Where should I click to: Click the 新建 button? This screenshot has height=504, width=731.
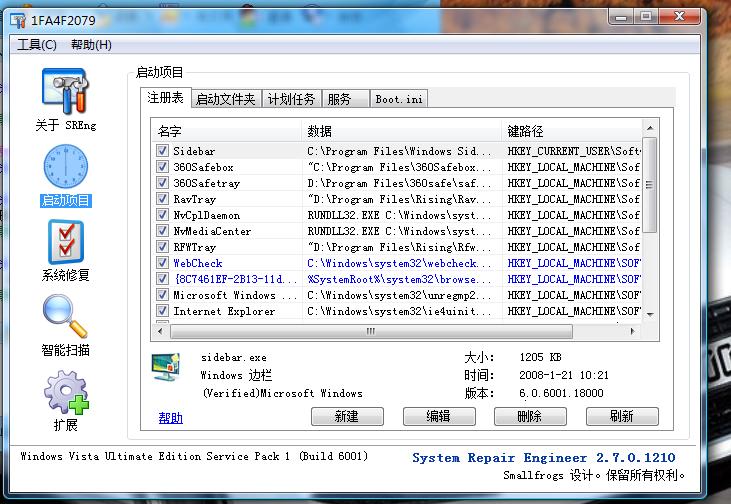pos(347,416)
